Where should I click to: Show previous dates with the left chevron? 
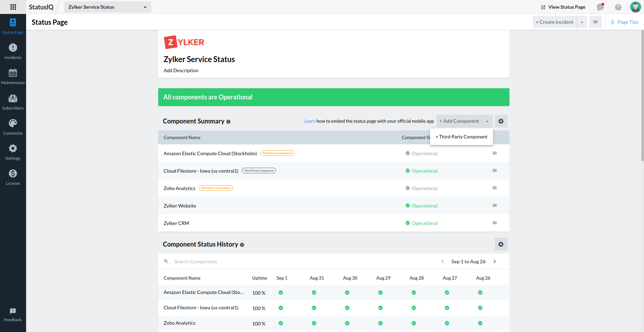[x=442, y=261]
